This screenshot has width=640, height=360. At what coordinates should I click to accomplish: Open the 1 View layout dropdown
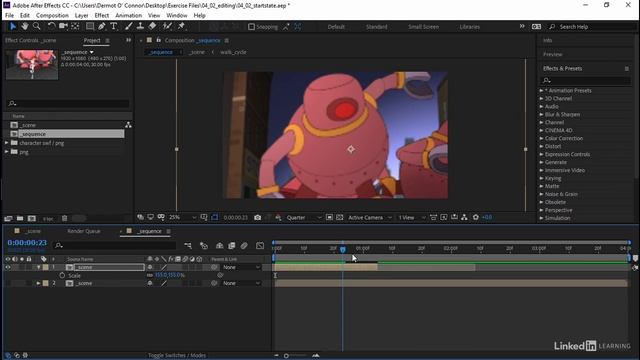coord(411,218)
